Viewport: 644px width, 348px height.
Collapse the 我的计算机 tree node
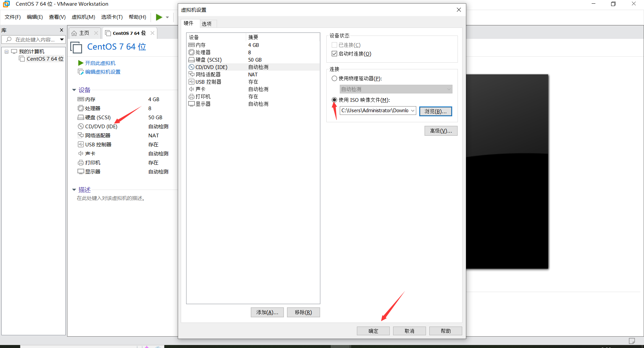pos(6,52)
